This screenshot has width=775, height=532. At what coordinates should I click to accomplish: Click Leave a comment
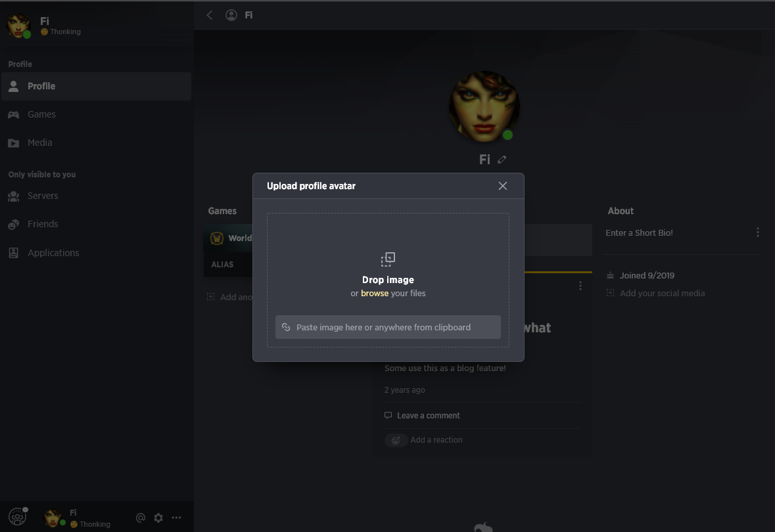click(428, 416)
